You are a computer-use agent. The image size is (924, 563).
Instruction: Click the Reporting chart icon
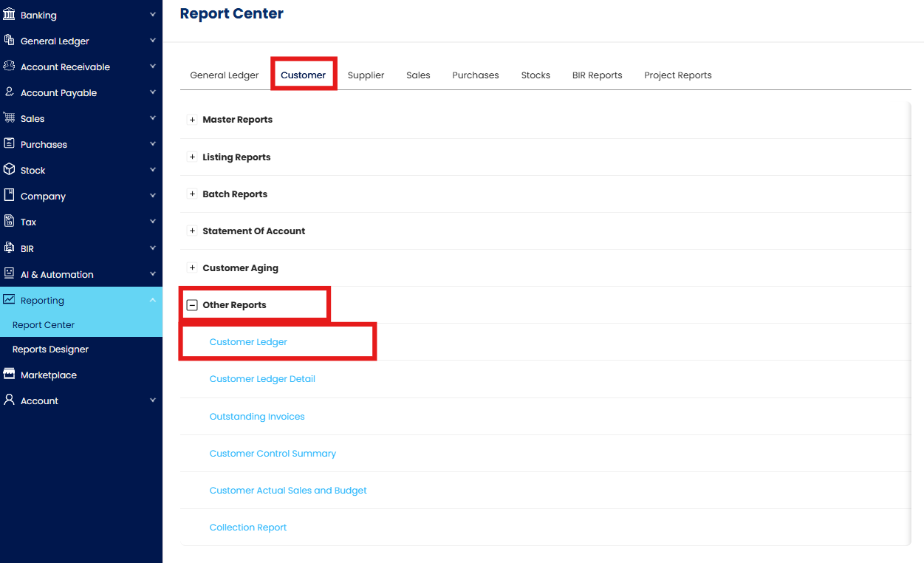click(x=9, y=299)
